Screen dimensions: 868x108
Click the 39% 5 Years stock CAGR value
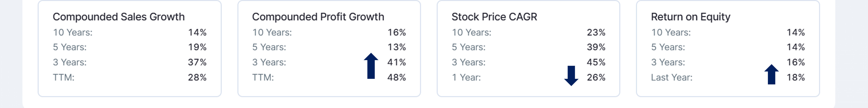tap(596, 47)
